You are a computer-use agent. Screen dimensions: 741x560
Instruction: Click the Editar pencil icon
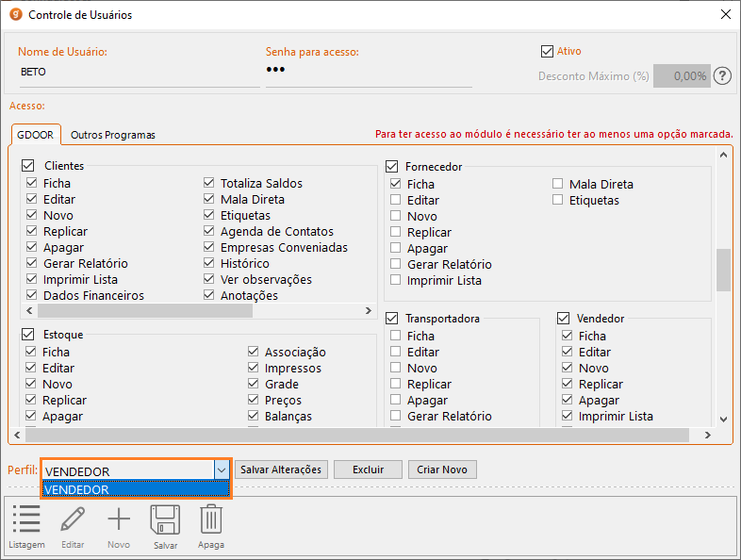tap(73, 519)
